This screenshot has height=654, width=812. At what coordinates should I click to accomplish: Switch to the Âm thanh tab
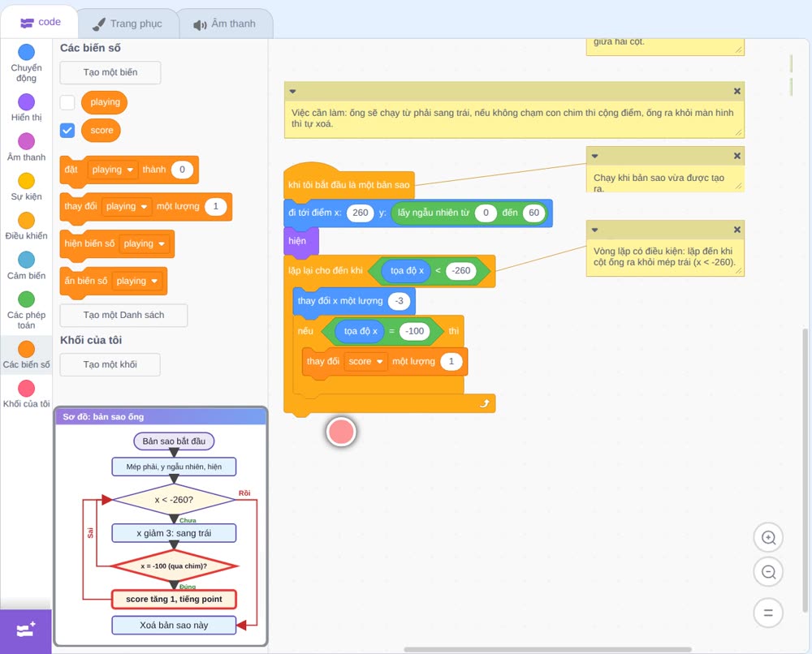click(x=226, y=24)
